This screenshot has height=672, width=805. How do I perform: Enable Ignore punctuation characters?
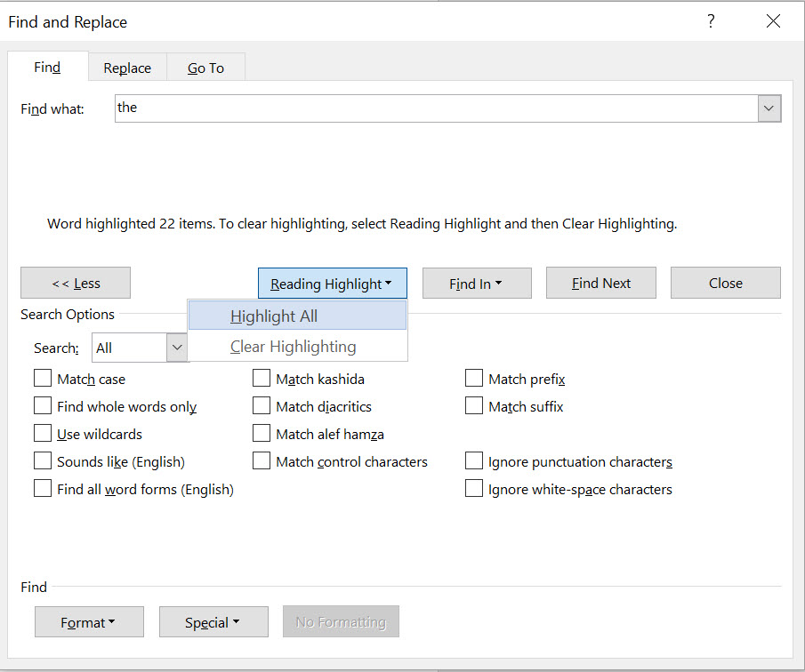[474, 461]
